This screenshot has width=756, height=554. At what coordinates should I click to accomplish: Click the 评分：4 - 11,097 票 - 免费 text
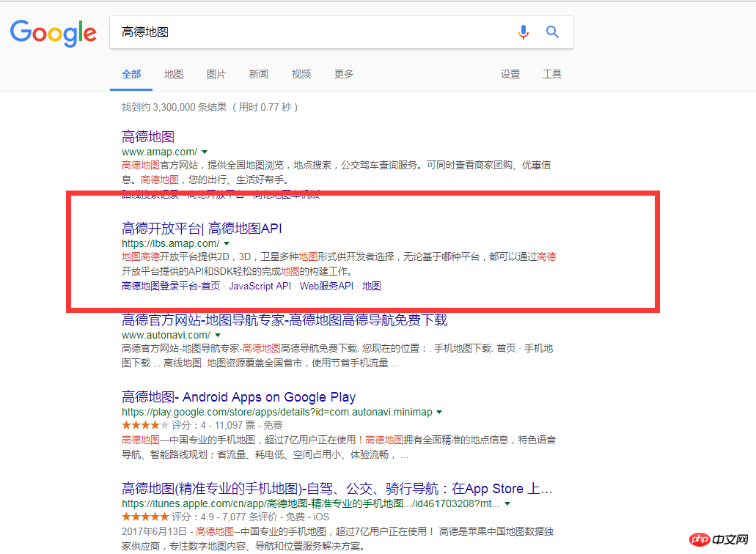[227, 425]
